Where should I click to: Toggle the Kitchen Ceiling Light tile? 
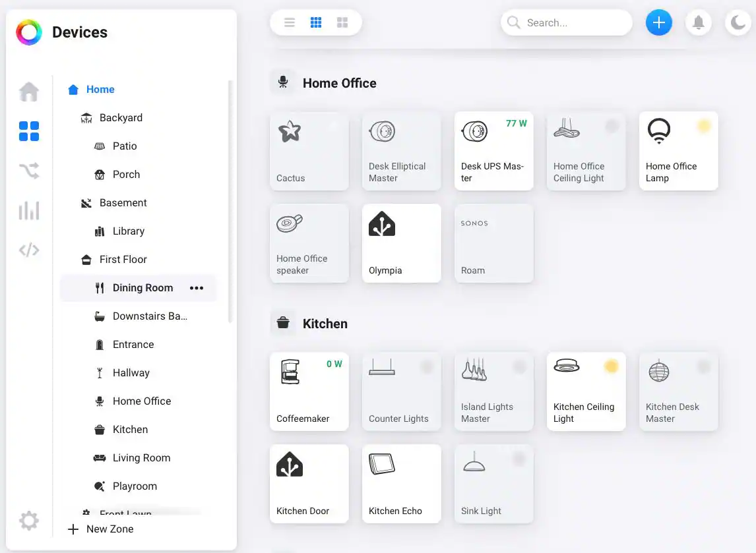[586, 392]
